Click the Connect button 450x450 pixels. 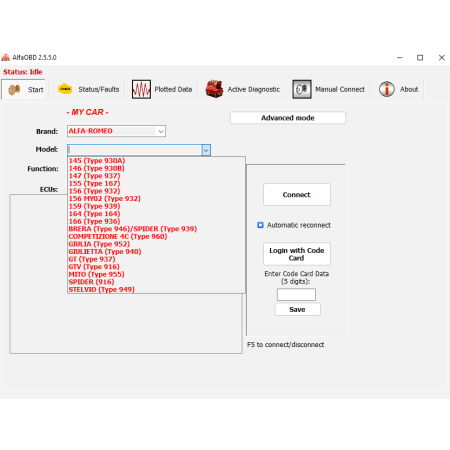coord(297,194)
